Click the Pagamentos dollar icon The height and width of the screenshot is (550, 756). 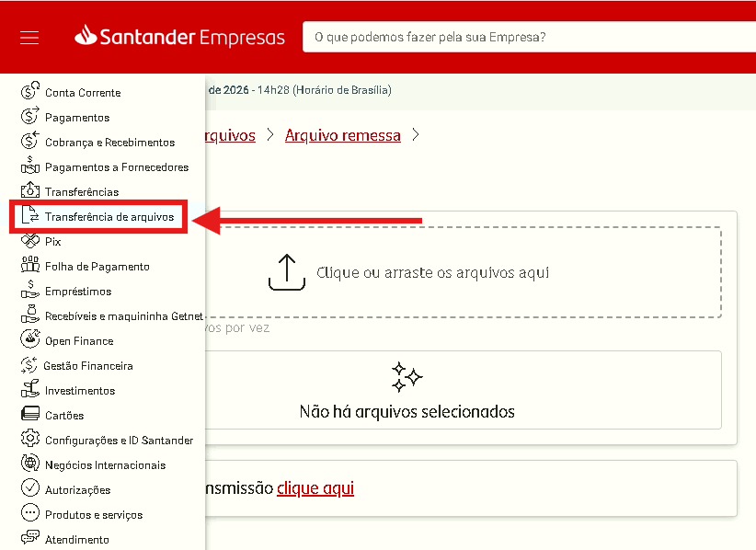[x=30, y=116]
